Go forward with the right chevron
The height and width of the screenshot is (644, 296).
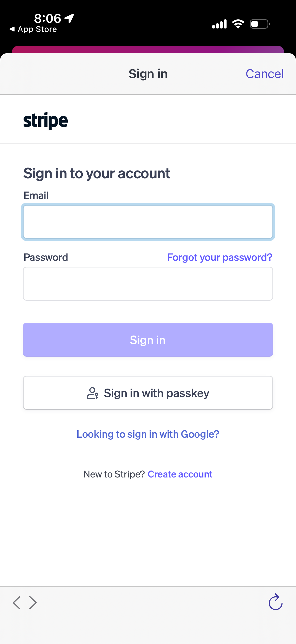coord(33,603)
